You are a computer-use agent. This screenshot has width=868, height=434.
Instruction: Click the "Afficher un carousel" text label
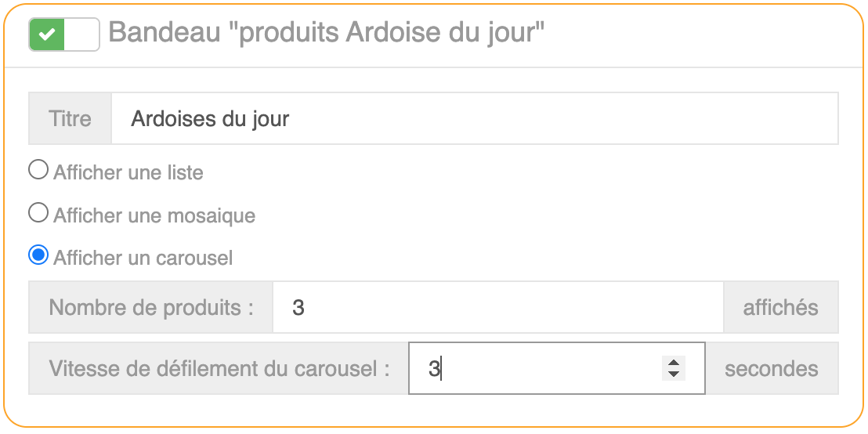pos(143,258)
